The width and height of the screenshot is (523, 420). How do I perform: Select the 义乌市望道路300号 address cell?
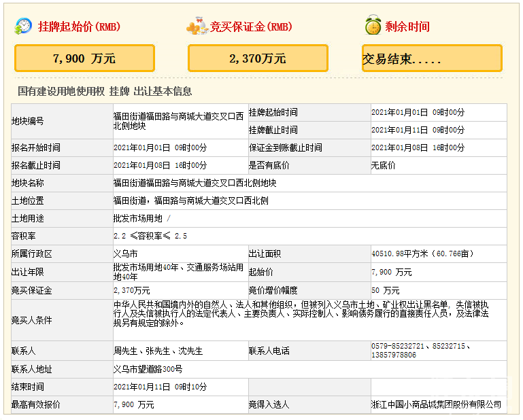(x=148, y=369)
